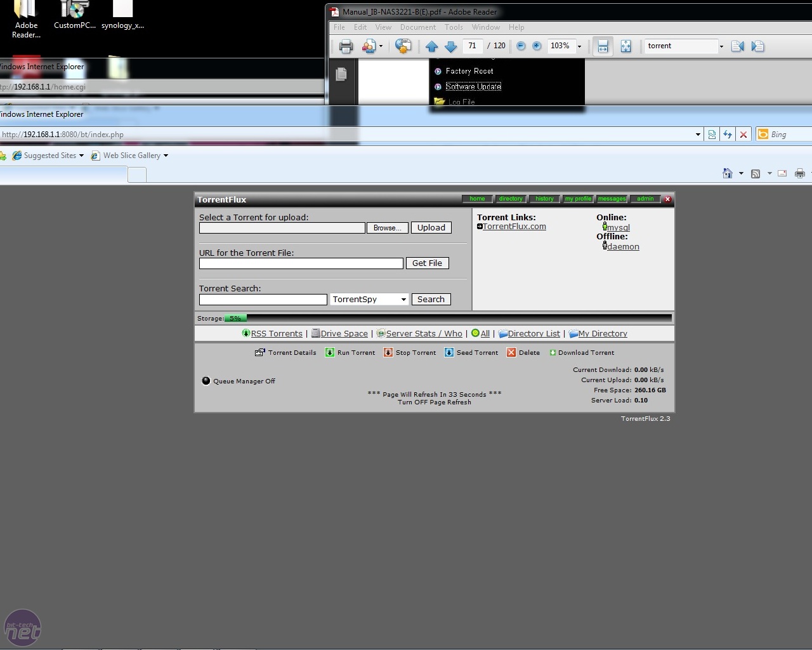Open the Collaborate icon in Adobe Reader
Screen dimensions: 812x650
click(369, 46)
